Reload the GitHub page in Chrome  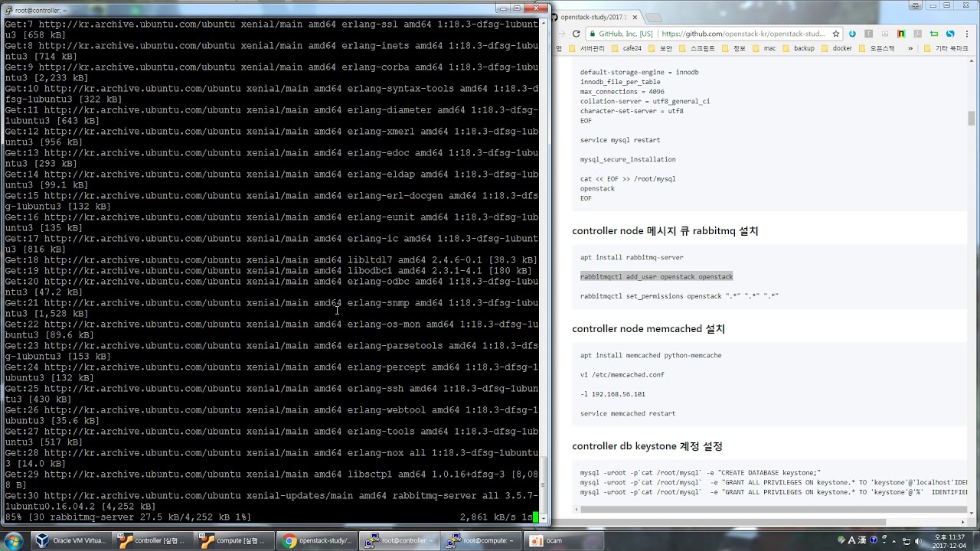576,34
